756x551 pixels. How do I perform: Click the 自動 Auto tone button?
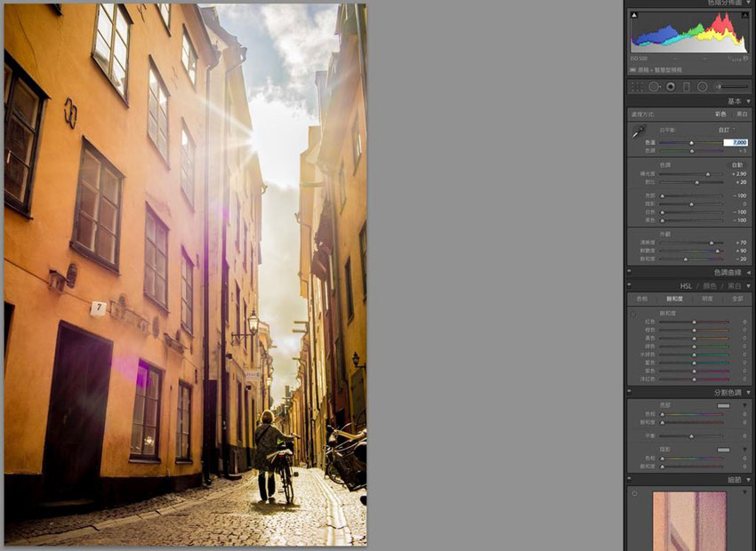736,163
